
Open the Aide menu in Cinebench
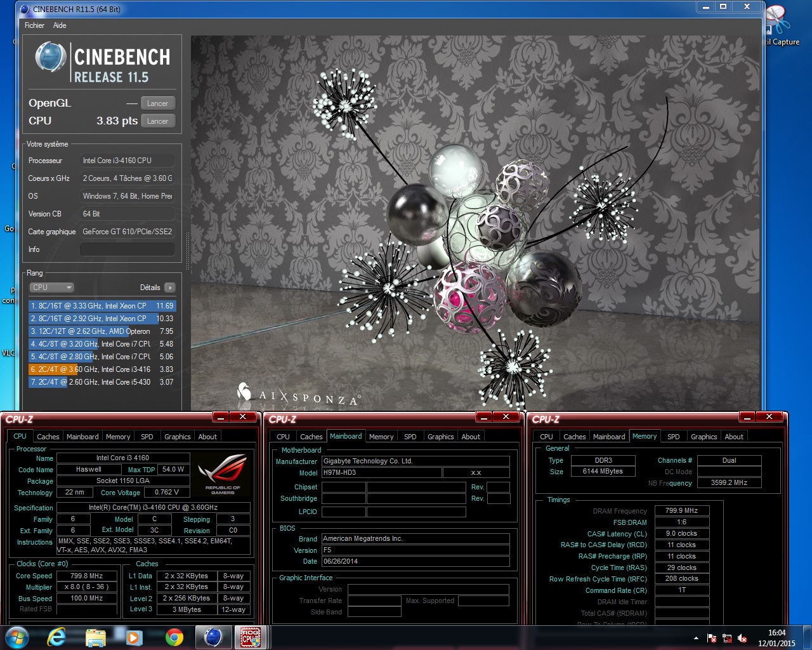(60, 25)
